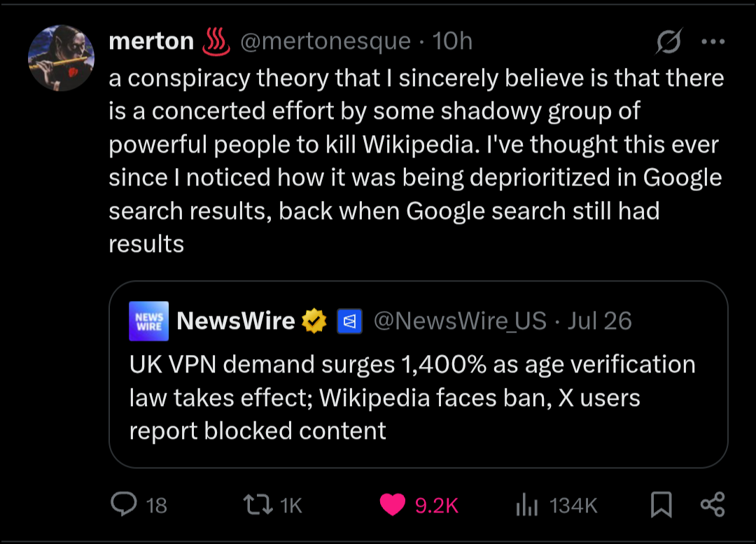
Task: Toggle the bookmark icon
Action: [661, 504]
